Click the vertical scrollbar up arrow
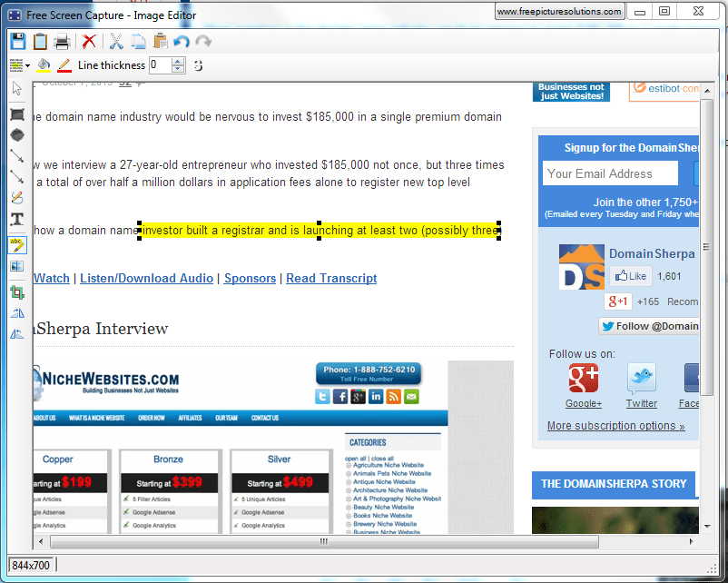This screenshot has width=728, height=583. (x=706, y=90)
